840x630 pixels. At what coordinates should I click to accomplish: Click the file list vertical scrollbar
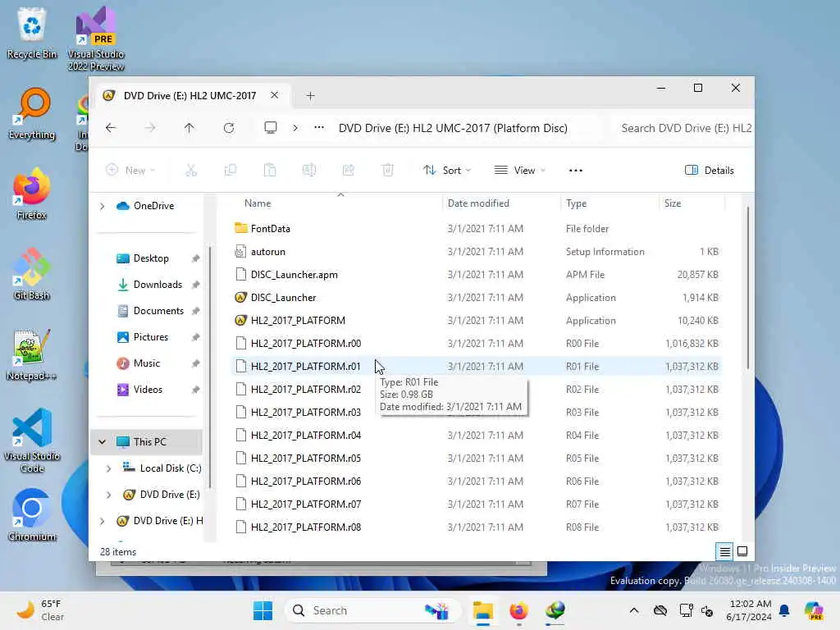[x=748, y=287]
